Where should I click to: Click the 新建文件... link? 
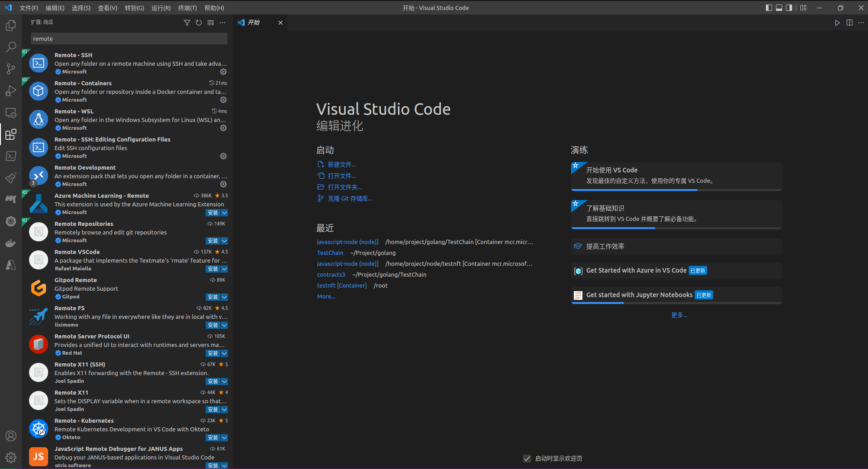click(x=342, y=165)
